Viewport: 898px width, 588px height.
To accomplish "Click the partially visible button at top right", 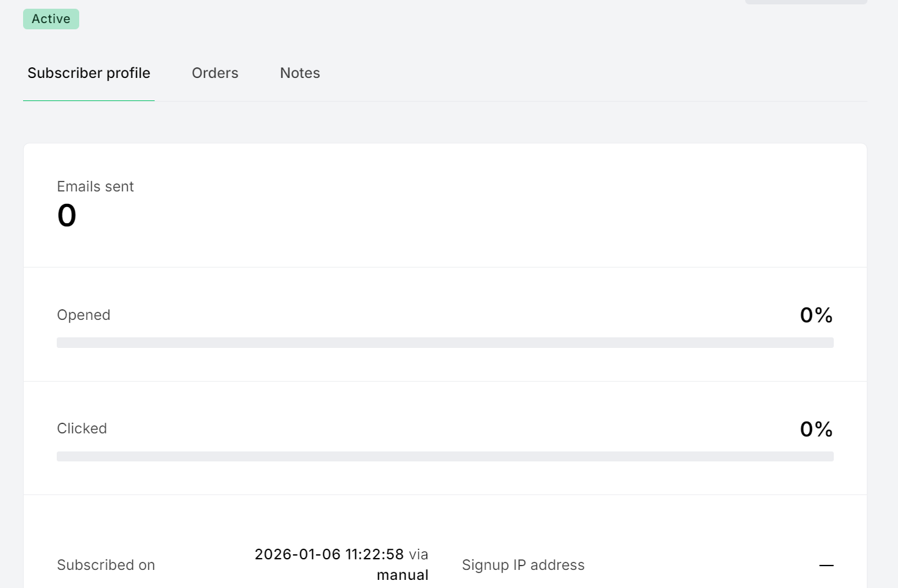I will point(806,3).
